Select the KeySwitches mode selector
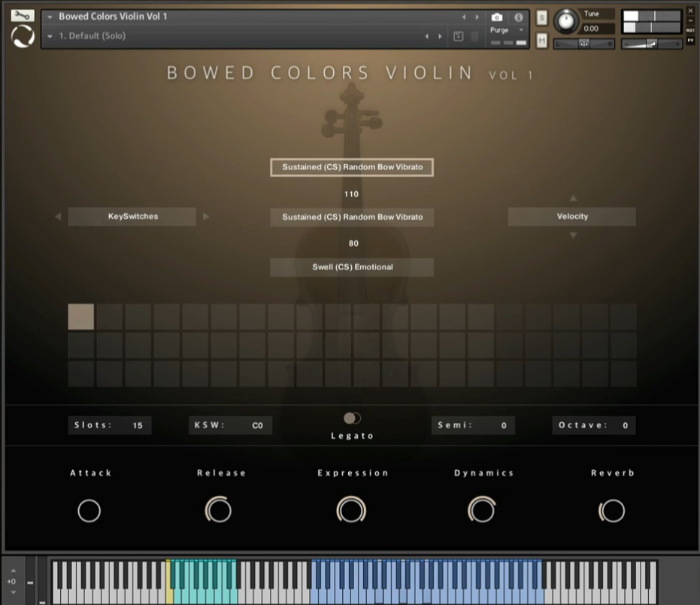 pyautogui.click(x=132, y=217)
